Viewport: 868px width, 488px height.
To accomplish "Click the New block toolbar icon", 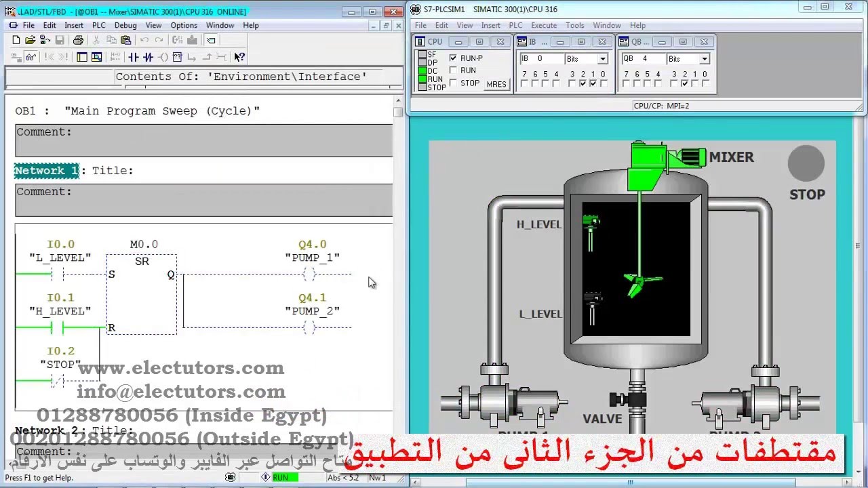I will tap(16, 40).
